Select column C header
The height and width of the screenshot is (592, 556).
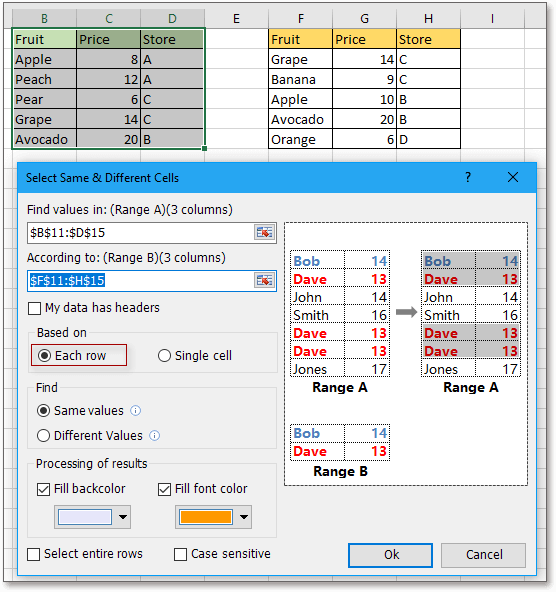108,18
